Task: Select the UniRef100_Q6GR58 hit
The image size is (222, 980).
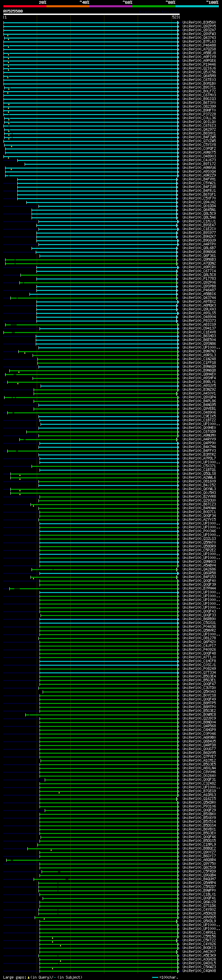Action: tap(199, 573)
